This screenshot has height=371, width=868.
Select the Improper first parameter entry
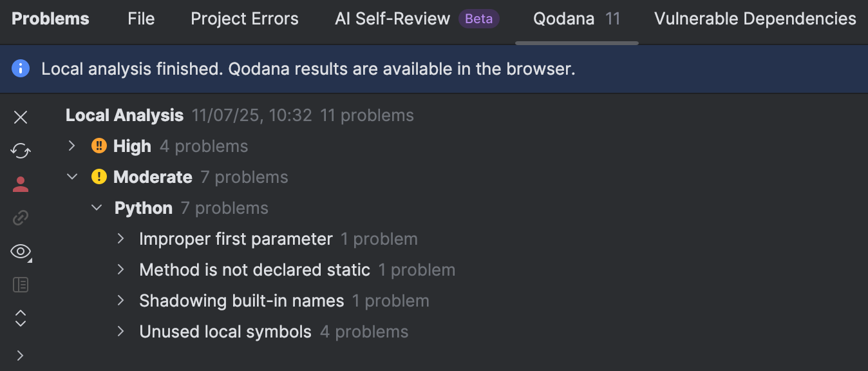[236, 238]
